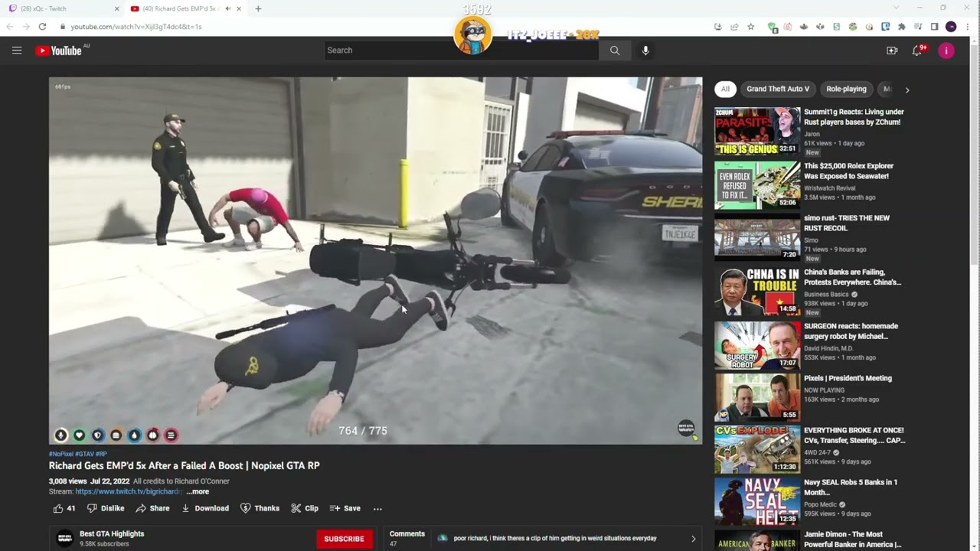Show more filter chips with arrow
Viewport: 980px width, 551px height.
pos(907,90)
